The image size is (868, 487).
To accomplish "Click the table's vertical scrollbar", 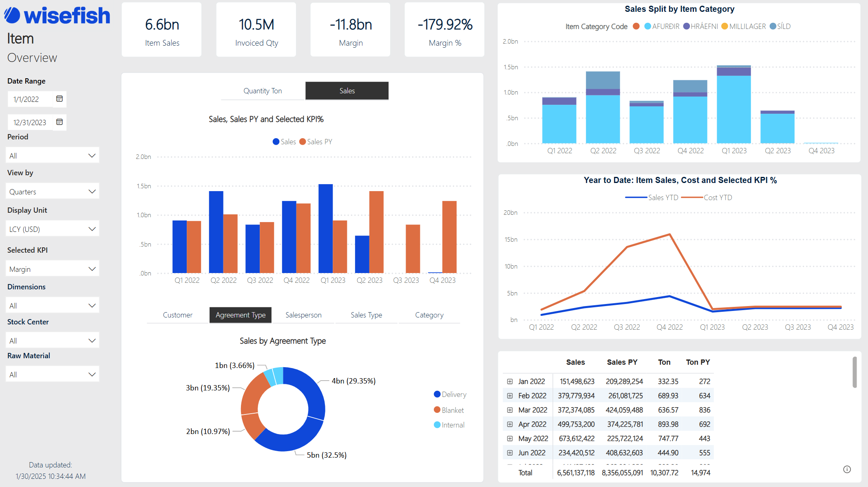I will click(x=855, y=372).
